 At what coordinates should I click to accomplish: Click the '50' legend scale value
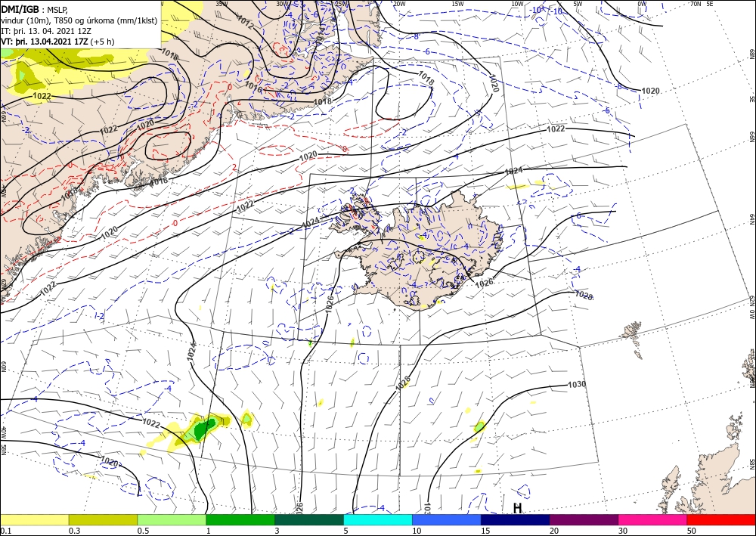691,531
